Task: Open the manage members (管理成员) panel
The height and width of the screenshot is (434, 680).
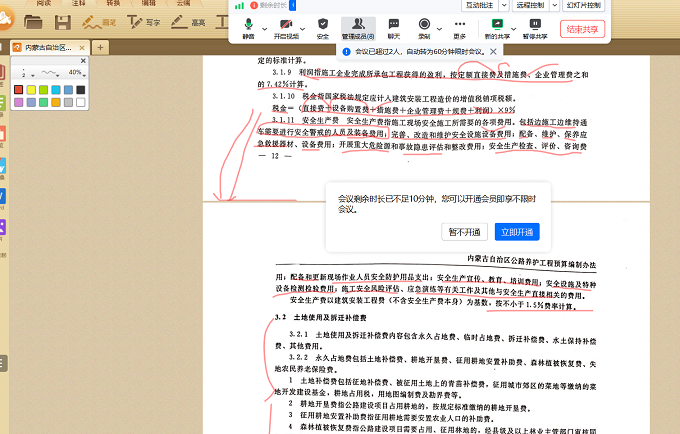Action: click(357, 23)
